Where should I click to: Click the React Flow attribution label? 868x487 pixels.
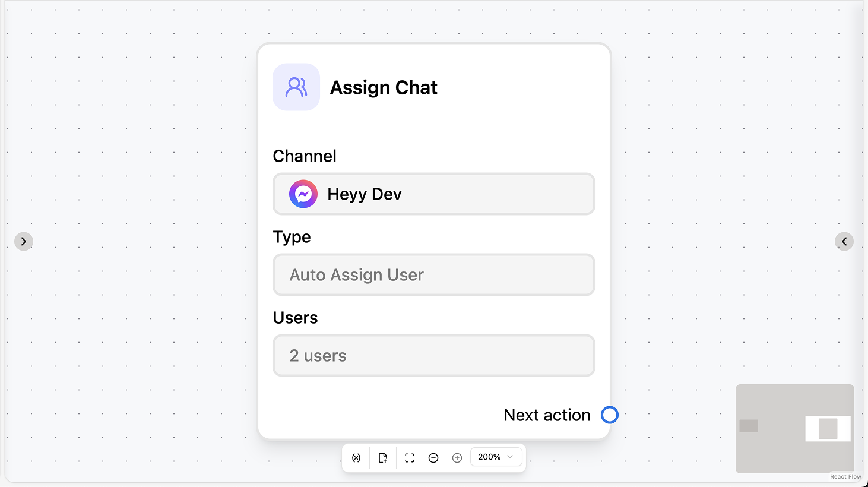(x=845, y=476)
